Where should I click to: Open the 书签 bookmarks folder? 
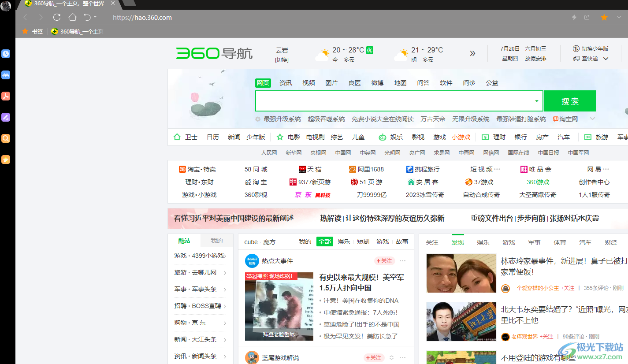pyautogui.click(x=33, y=31)
